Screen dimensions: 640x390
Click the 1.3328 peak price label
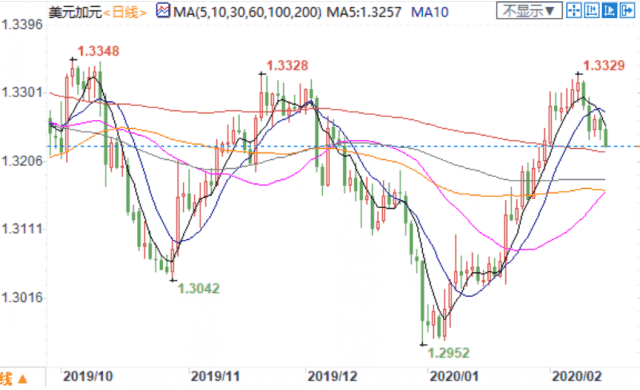tap(287, 65)
